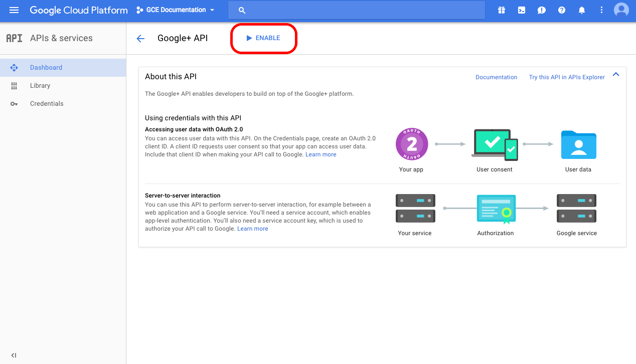
Task: Click the API logo icon
Action: tap(14, 38)
